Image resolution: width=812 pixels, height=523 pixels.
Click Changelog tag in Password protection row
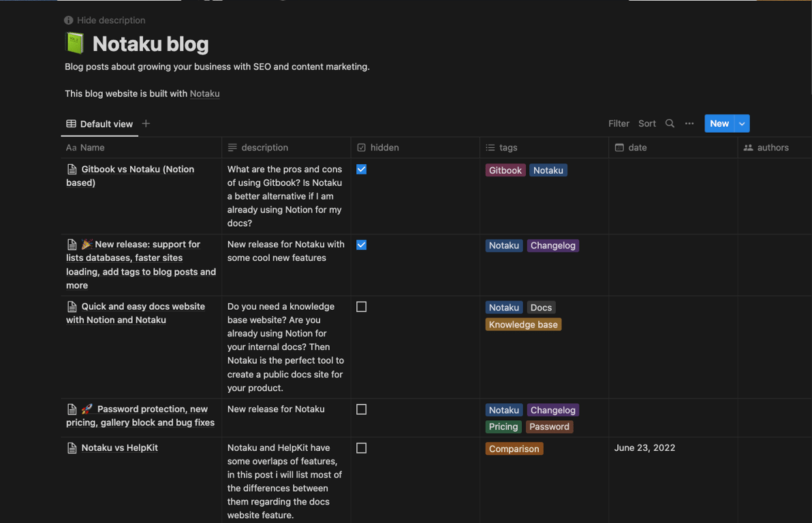552,410
